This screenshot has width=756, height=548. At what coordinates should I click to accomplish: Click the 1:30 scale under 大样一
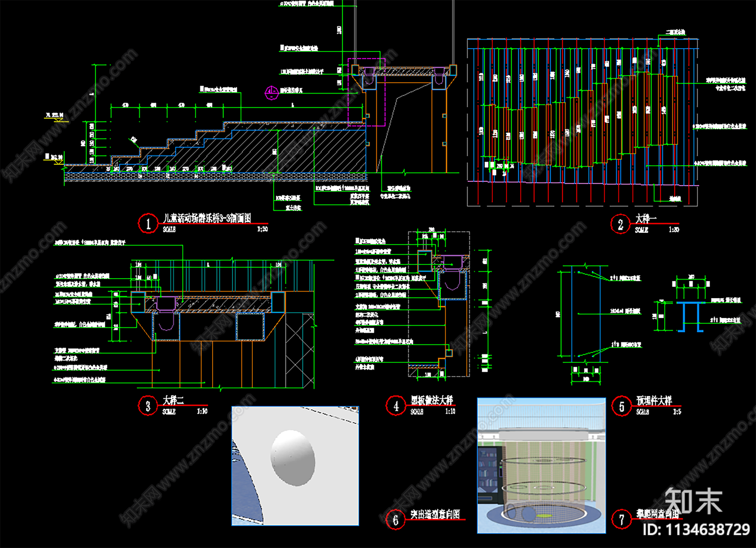tap(674, 230)
